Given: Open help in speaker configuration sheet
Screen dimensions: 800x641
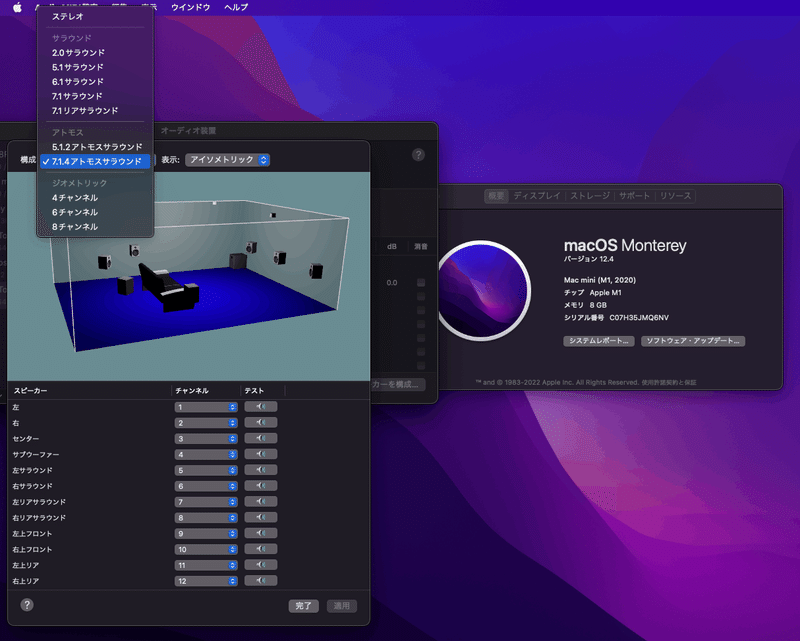Looking at the screenshot, I should [27, 605].
